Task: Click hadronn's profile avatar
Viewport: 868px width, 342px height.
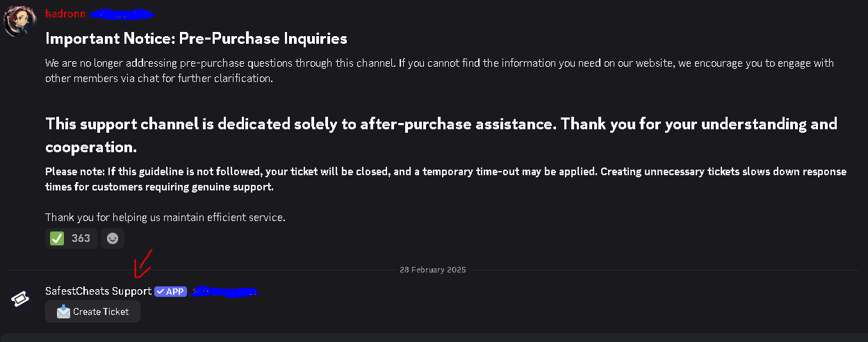Action: (x=20, y=22)
